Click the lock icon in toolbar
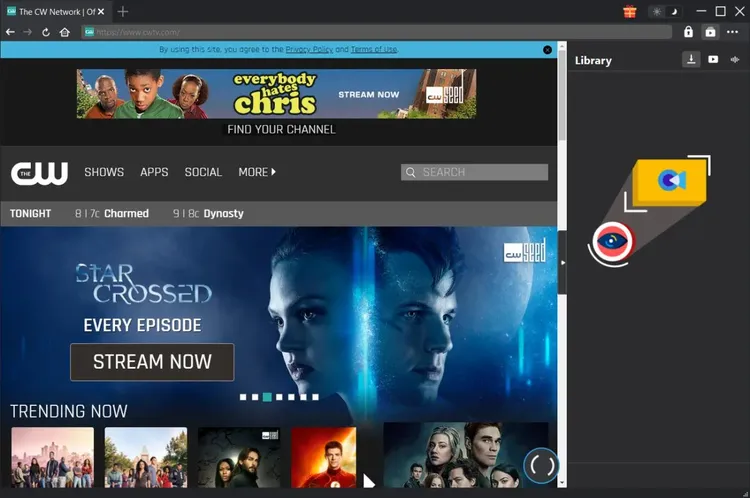 pyautogui.click(x=688, y=32)
